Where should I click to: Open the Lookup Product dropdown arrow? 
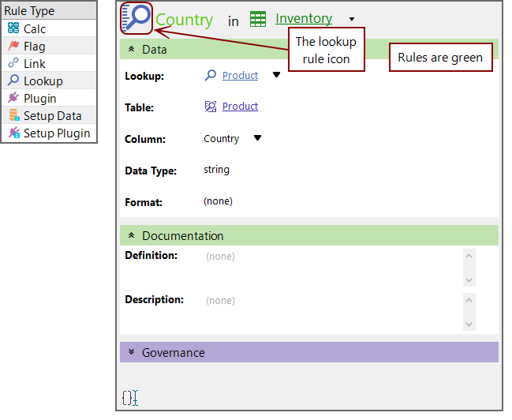point(277,75)
